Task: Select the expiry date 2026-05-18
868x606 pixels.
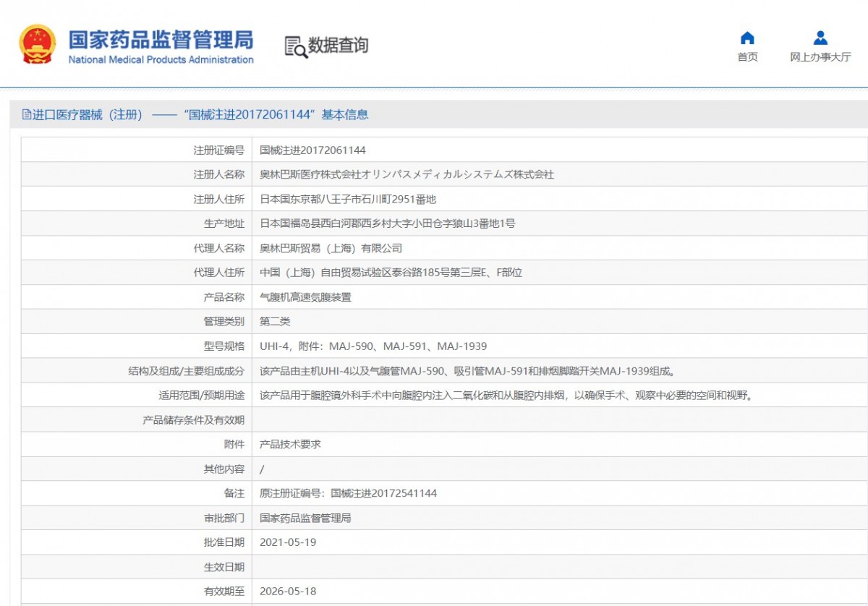Action: pyautogui.click(x=288, y=592)
